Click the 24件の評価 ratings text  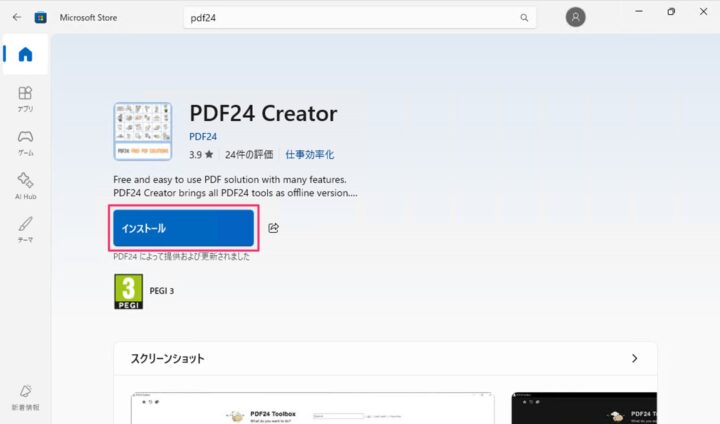tap(249, 155)
